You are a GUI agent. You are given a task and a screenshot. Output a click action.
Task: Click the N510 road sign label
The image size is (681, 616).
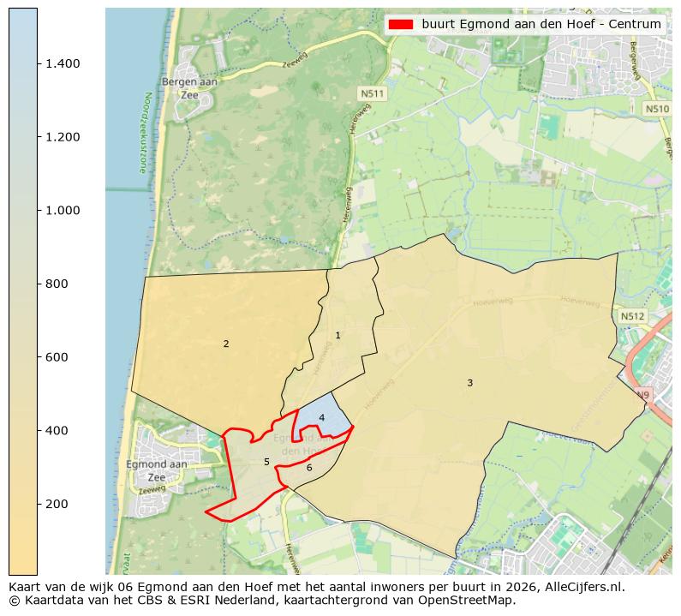pos(657,109)
